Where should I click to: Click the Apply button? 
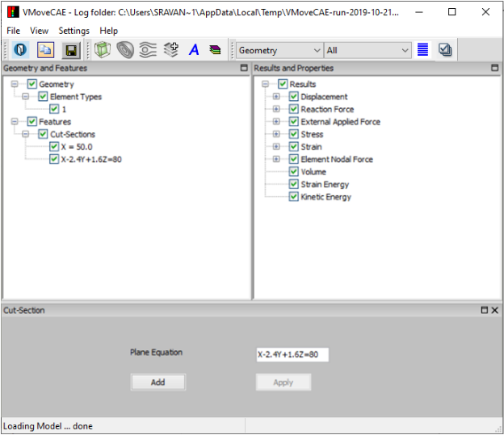(283, 382)
